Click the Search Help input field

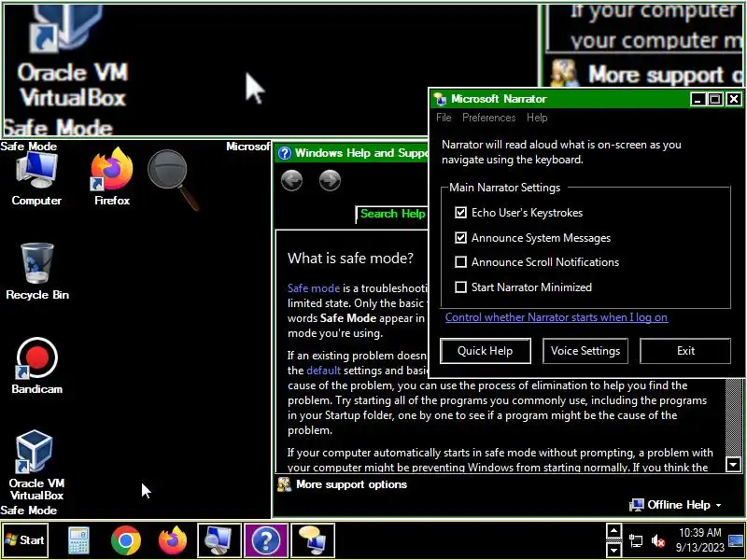(x=392, y=214)
